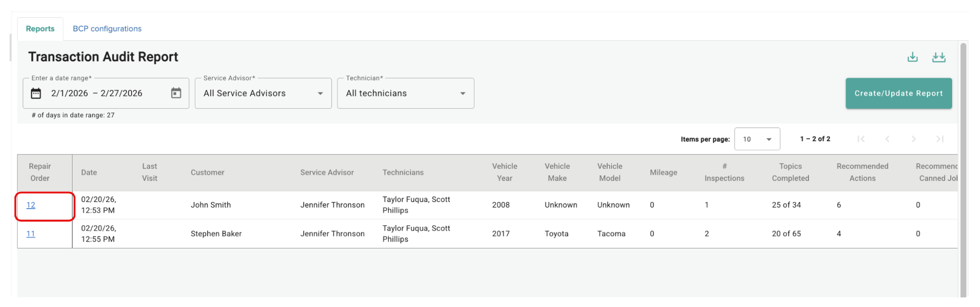
Task: Open repair order 12 link
Action: 31,205
